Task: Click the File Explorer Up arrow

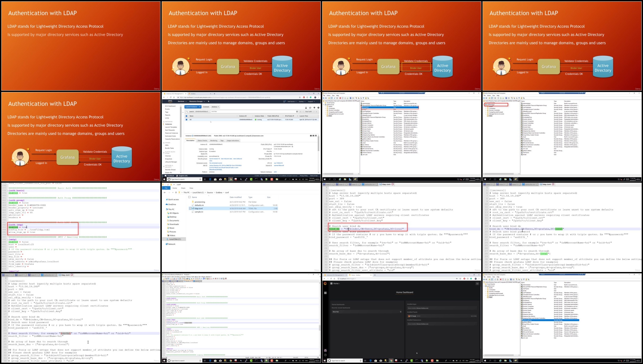Action: point(176,192)
